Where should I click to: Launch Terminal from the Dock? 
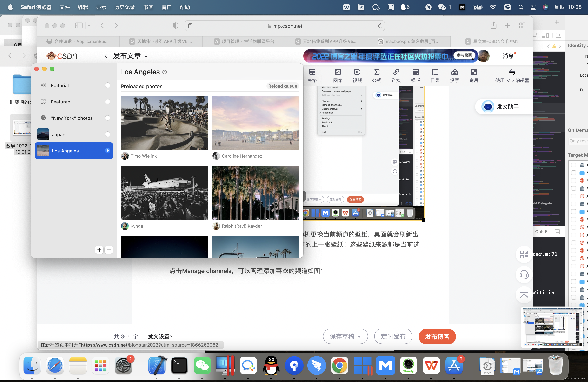179,365
